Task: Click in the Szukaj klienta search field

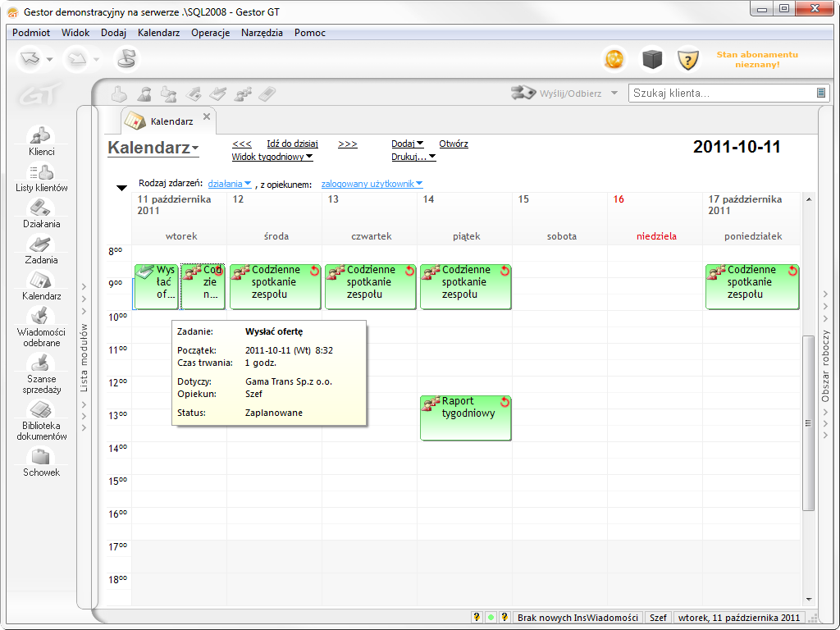Action: [x=722, y=94]
